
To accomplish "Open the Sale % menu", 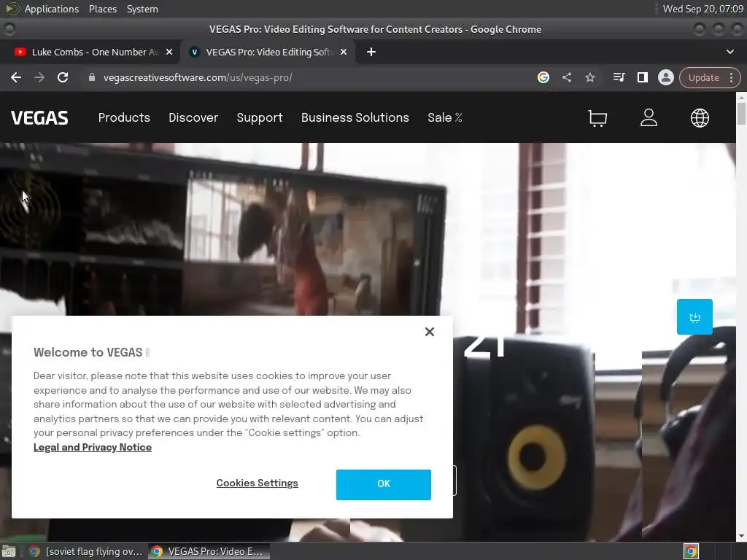I will pos(444,117).
